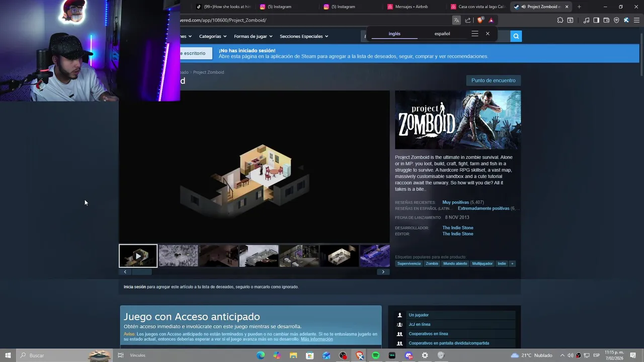Open translate popup options menu icon
This screenshot has width=644, height=362.
pyautogui.click(x=475, y=34)
